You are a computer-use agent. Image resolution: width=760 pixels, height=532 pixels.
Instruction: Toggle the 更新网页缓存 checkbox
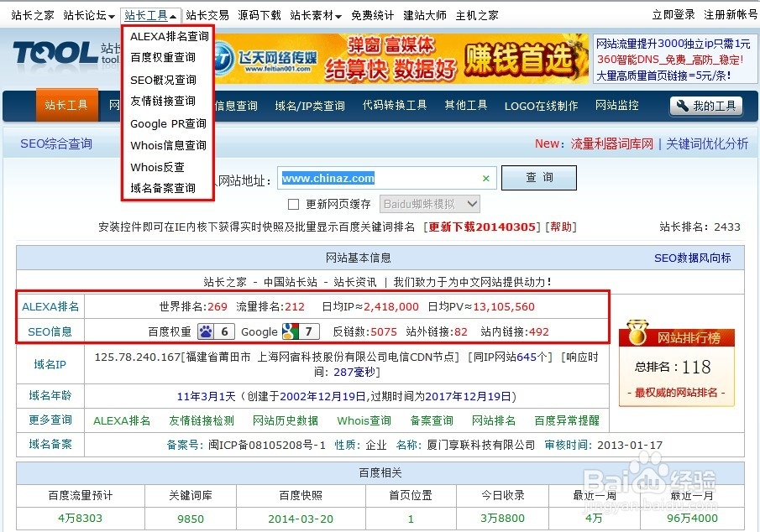point(293,204)
